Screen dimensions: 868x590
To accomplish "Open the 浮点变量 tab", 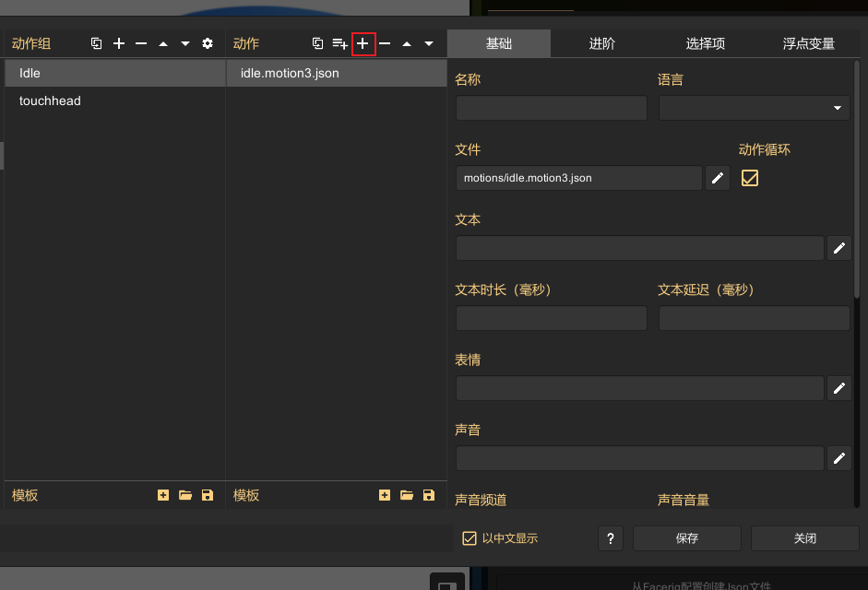I will pyautogui.click(x=808, y=43).
